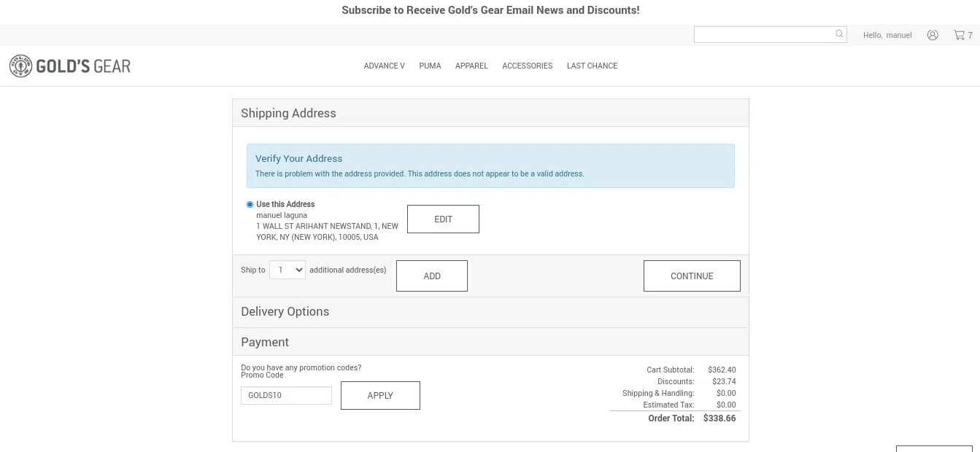Open the shopping cart icon
Screen dimensions: 980x452
[x=959, y=35]
